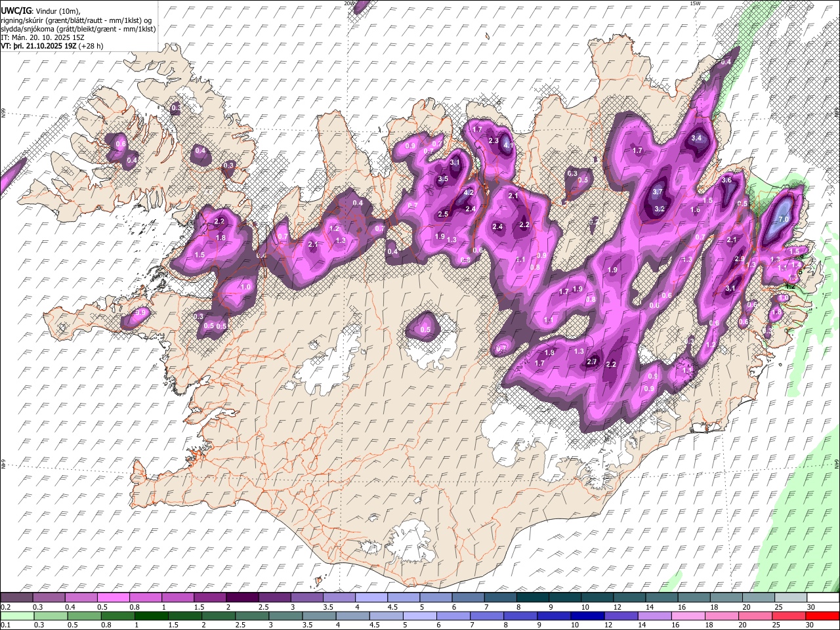Click the header line 'UWC/IG: Vindur (10m),'

(41, 11)
